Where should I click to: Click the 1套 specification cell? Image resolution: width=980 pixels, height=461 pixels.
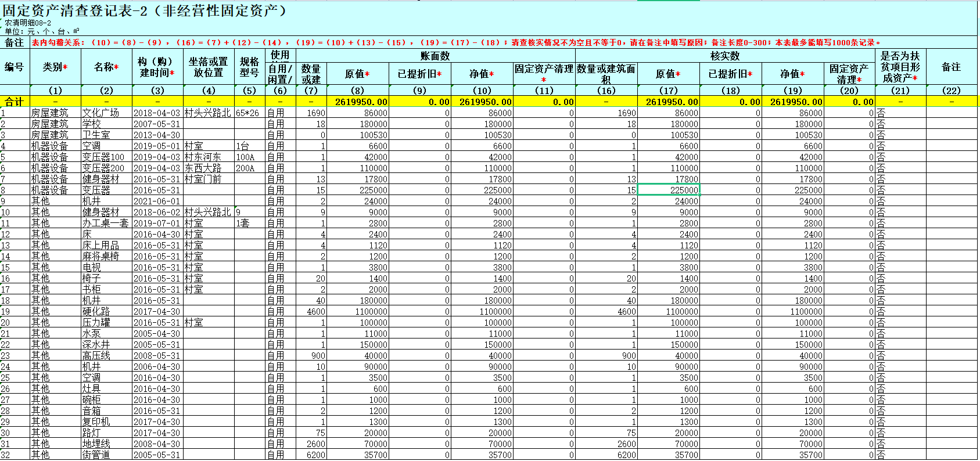click(249, 223)
